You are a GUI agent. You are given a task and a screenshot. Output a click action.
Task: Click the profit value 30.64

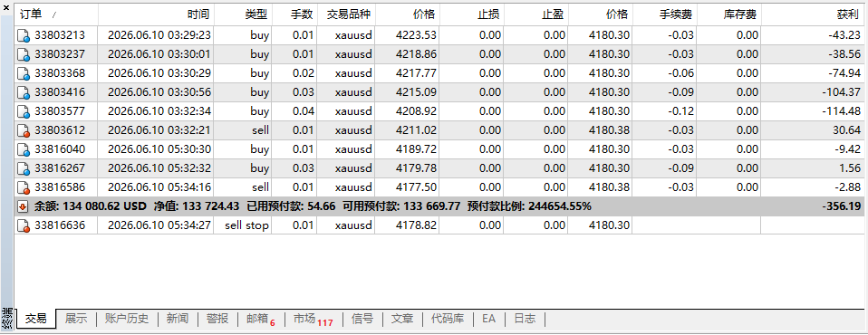point(847,130)
